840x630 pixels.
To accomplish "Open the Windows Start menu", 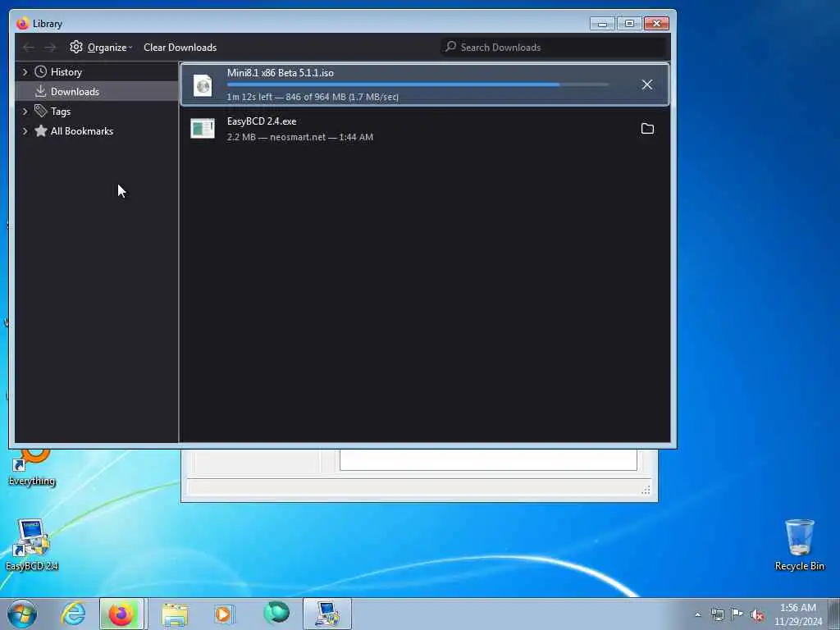I will (x=22, y=614).
